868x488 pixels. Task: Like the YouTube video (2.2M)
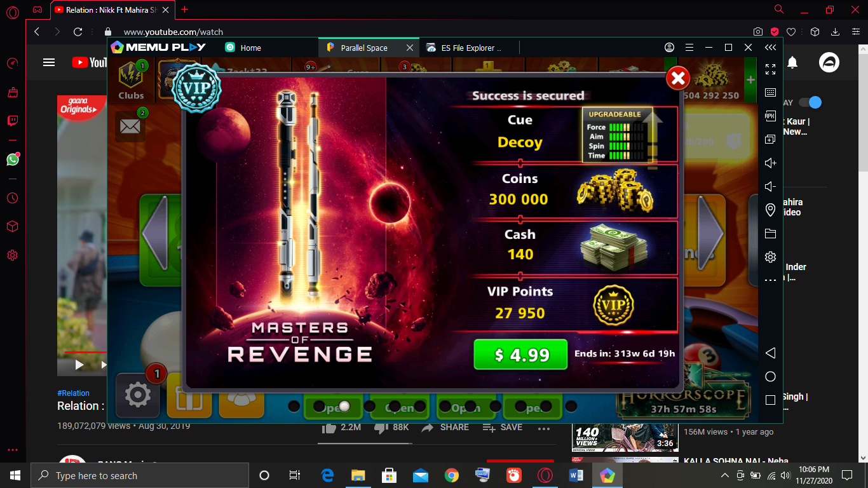[342, 428]
